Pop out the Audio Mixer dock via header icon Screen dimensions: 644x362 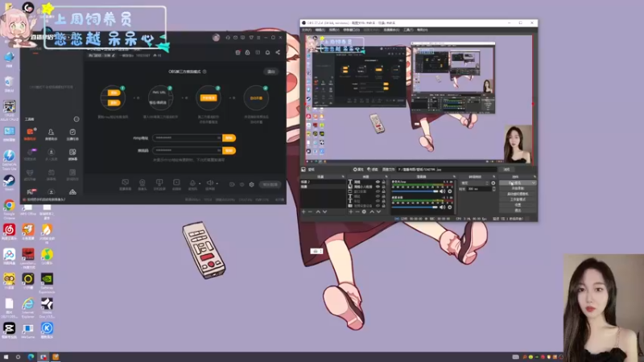[454, 176]
